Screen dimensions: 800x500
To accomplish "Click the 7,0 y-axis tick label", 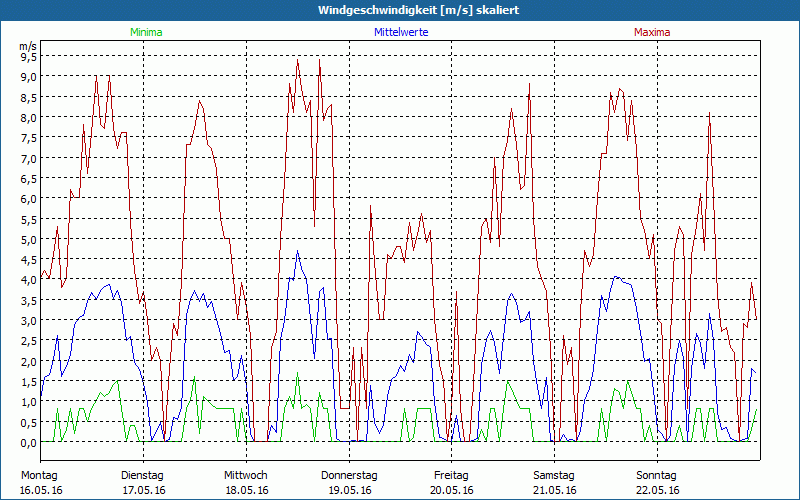I will click(x=28, y=158).
